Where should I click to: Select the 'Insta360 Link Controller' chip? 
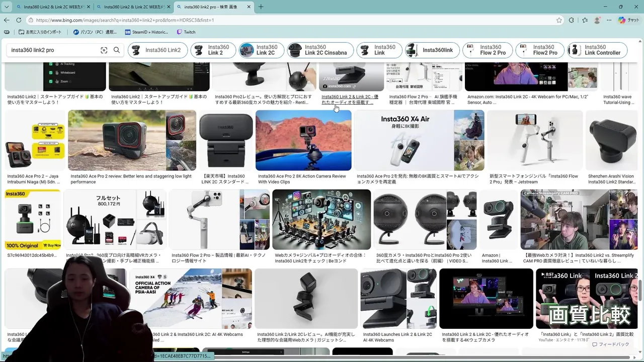[x=597, y=50]
